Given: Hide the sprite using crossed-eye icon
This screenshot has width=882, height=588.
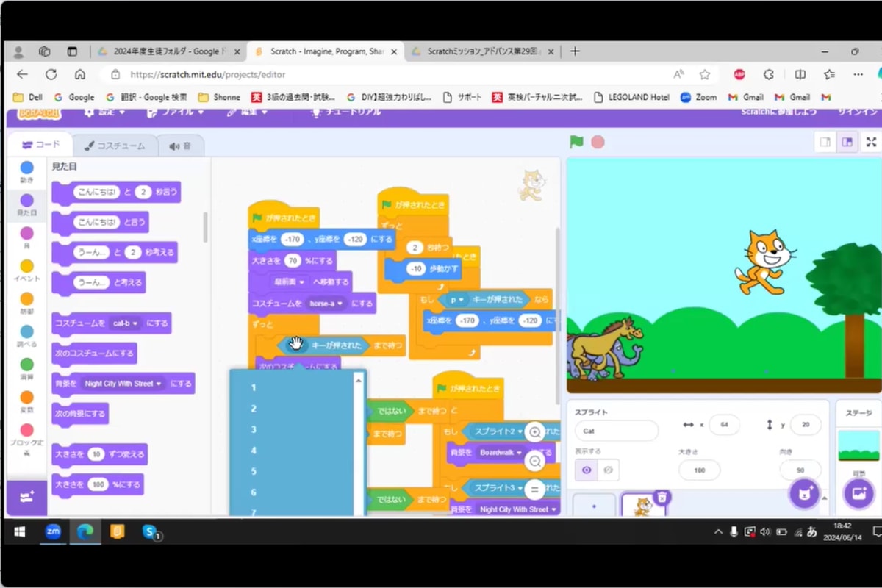Looking at the screenshot, I should (607, 470).
